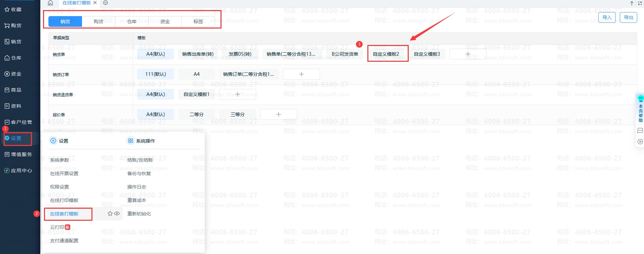Viewport: 644px width, 254px height.
Task: Switch to the 标签 template tab
Action: pos(198,21)
